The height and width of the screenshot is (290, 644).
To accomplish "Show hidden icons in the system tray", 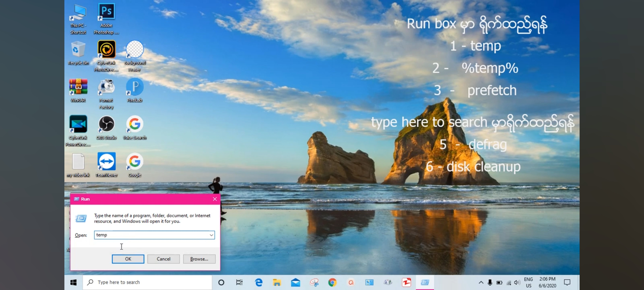I will click(481, 282).
